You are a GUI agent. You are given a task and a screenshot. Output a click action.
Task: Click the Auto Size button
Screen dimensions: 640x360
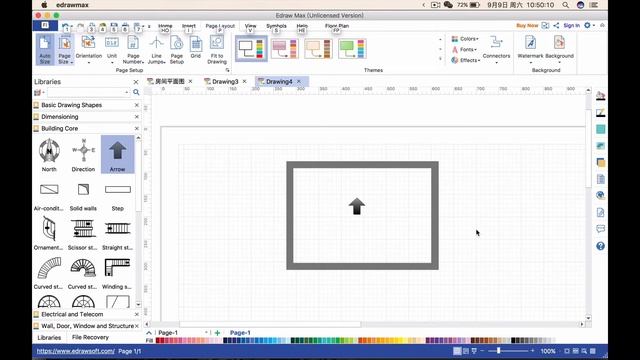point(45,50)
